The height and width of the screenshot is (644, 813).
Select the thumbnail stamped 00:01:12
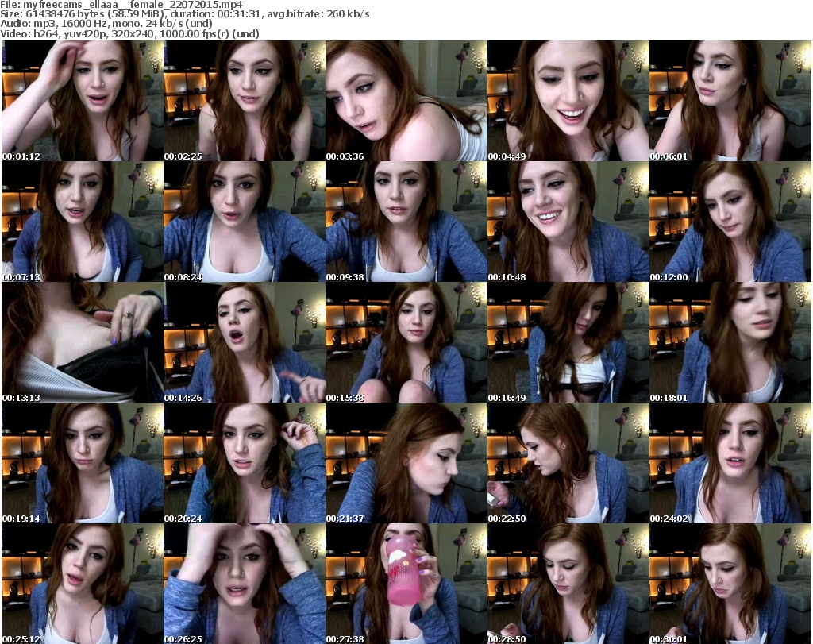83,101
